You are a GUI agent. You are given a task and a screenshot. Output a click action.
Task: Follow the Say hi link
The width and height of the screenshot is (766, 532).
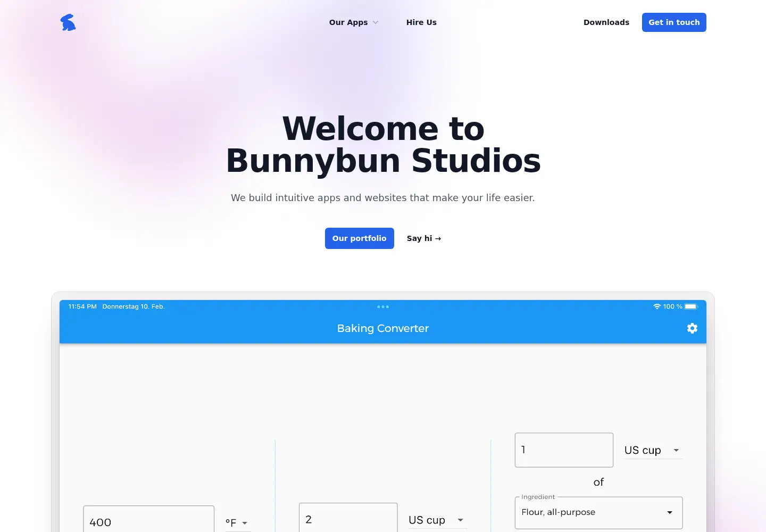point(424,238)
